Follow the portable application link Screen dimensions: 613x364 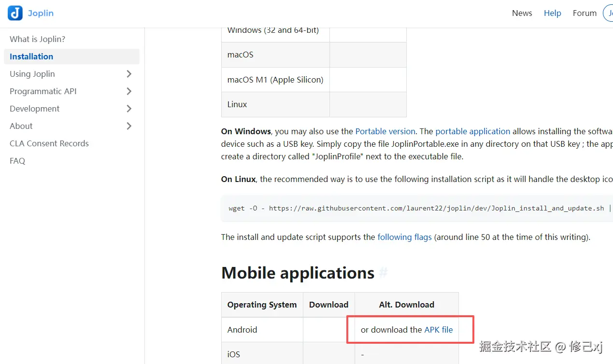click(472, 131)
